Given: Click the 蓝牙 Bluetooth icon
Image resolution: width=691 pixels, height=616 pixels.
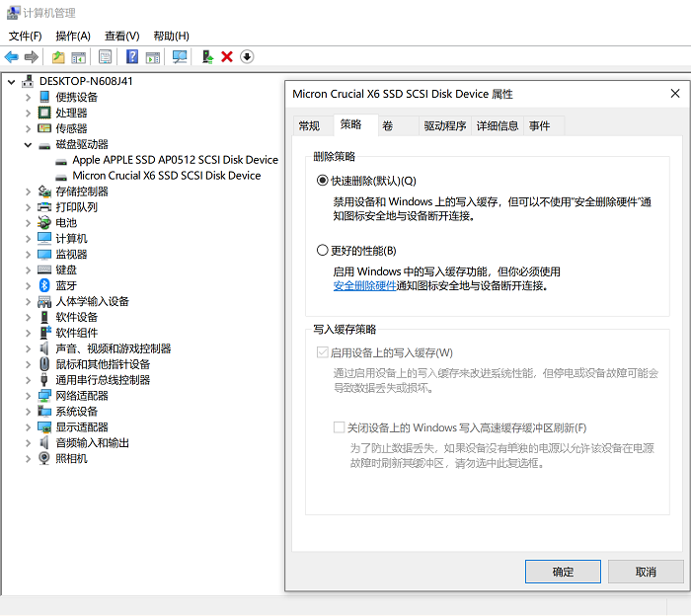Looking at the screenshot, I should (44, 285).
